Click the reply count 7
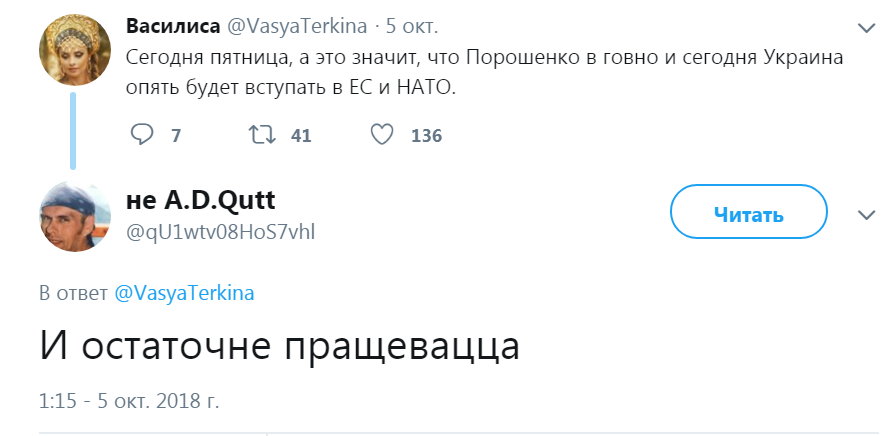The width and height of the screenshot is (892, 436). (176, 136)
